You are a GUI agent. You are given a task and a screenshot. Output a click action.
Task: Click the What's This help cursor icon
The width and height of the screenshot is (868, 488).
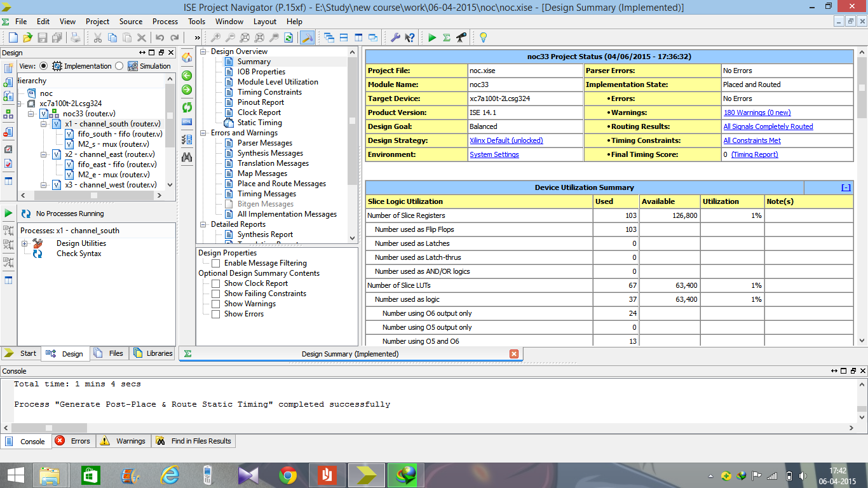pyautogui.click(x=410, y=37)
